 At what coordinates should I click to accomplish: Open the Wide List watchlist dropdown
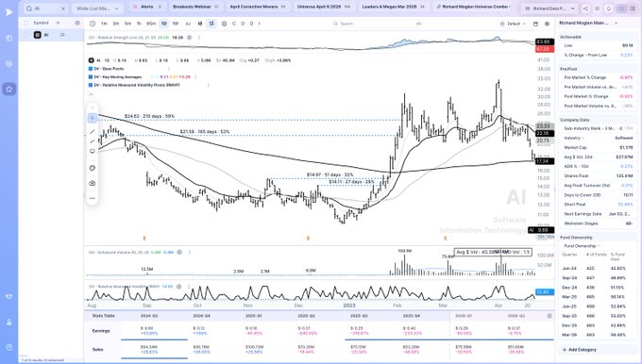tap(97, 8)
